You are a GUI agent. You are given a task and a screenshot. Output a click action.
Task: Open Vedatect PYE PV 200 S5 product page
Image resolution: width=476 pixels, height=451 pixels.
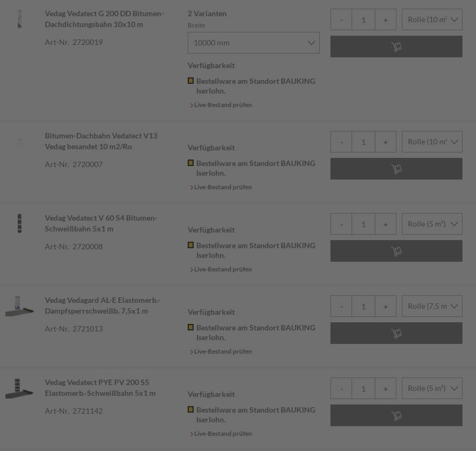[x=100, y=387]
